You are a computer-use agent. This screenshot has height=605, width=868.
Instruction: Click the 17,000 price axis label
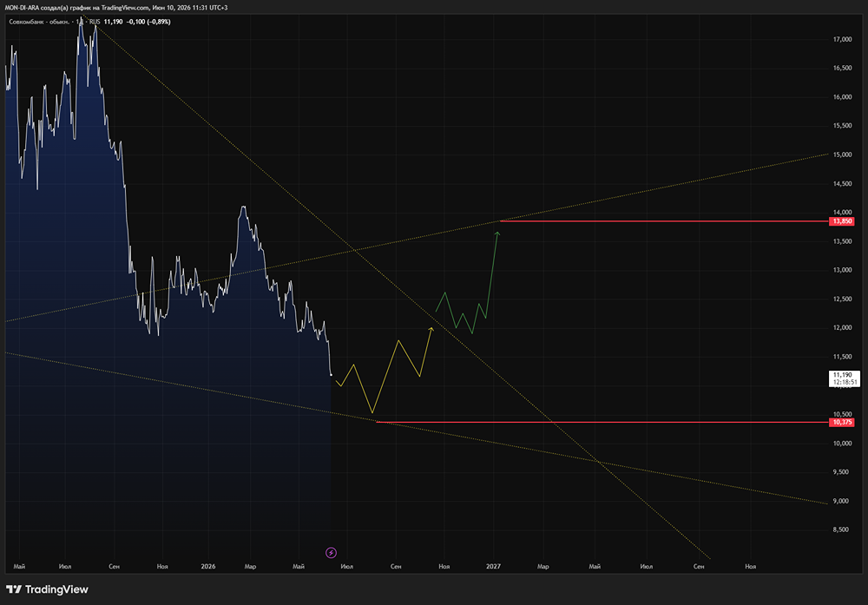[x=843, y=39]
